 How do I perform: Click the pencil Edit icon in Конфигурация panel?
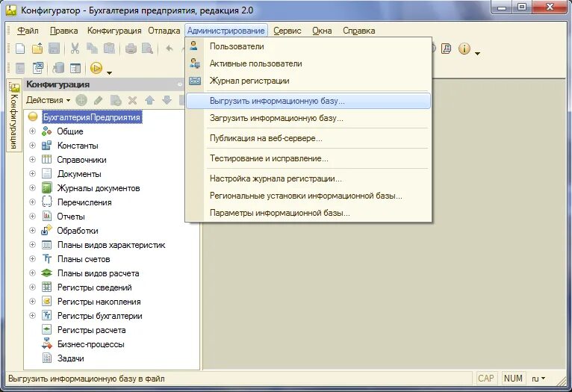98,100
